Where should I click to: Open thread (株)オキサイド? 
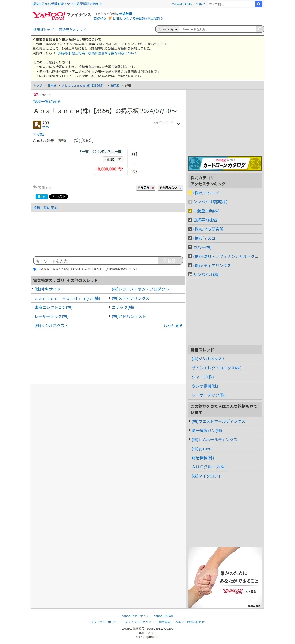(47, 289)
